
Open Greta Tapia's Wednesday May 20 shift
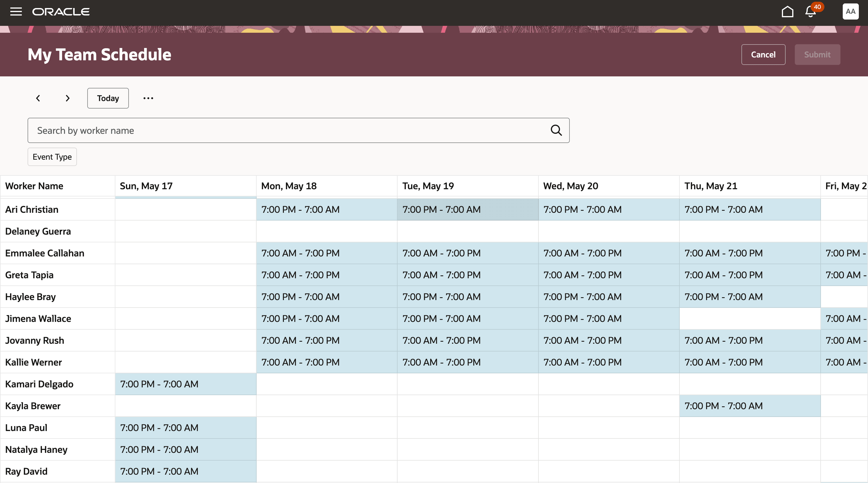pyautogui.click(x=609, y=275)
